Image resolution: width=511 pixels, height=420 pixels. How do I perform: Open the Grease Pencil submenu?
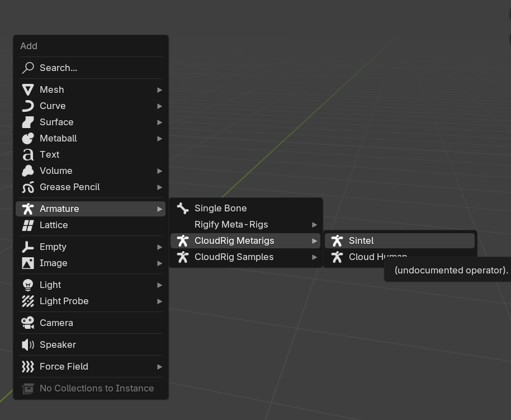(91, 187)
